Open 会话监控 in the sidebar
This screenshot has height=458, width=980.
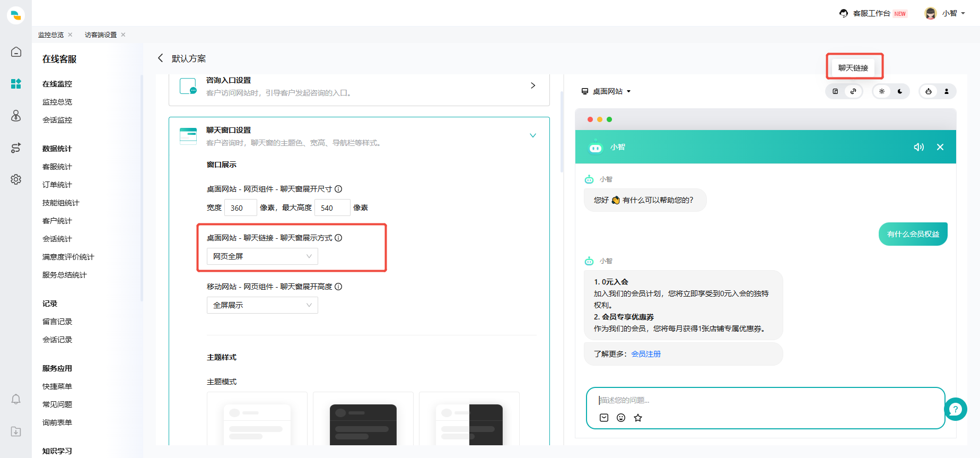click(57, 120)
